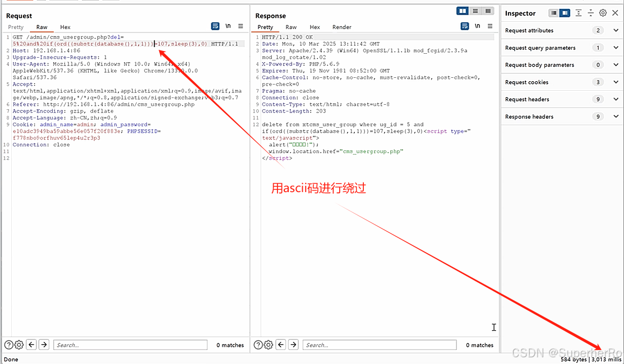Click the 'Referer' header line in Request
Viewport: 624px width, 364px height.
104,104
